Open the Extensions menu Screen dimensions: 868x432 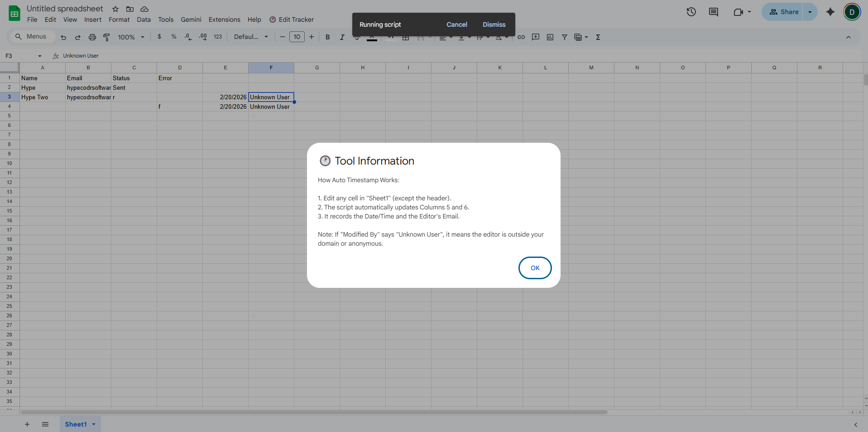[x=224, y=19]
